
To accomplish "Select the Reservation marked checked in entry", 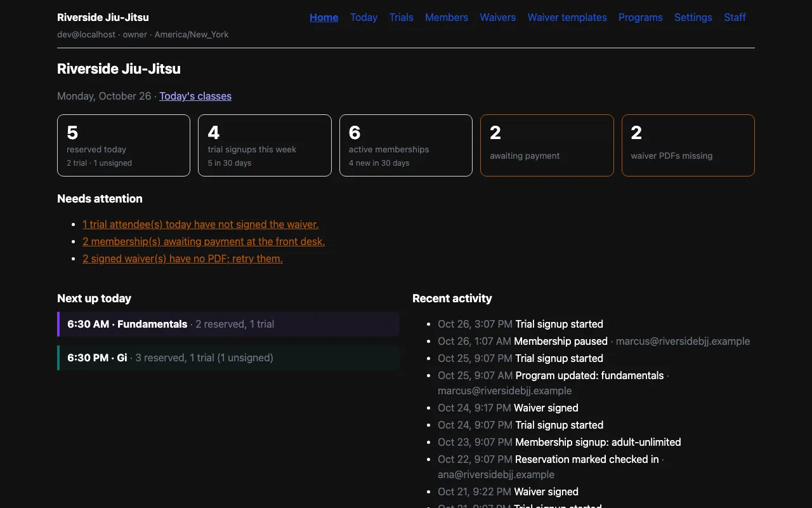I will coord(596,467).
